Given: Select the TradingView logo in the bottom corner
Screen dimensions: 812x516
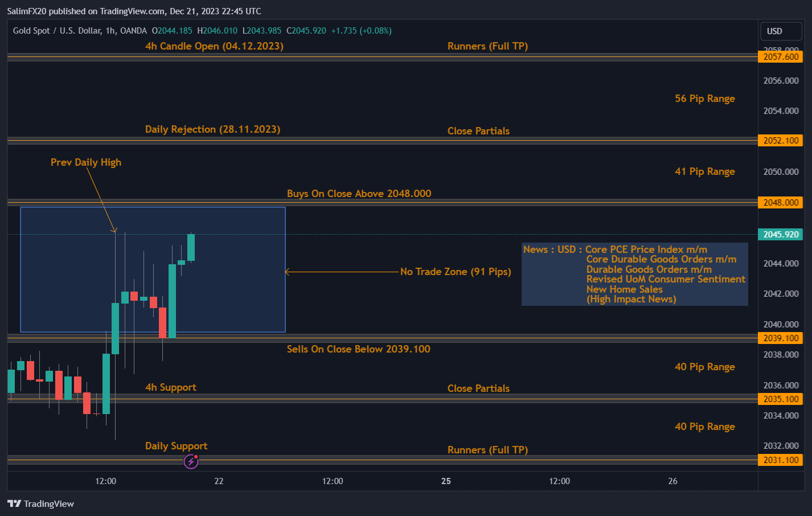Looking at the screenshot, I should 40,503.
